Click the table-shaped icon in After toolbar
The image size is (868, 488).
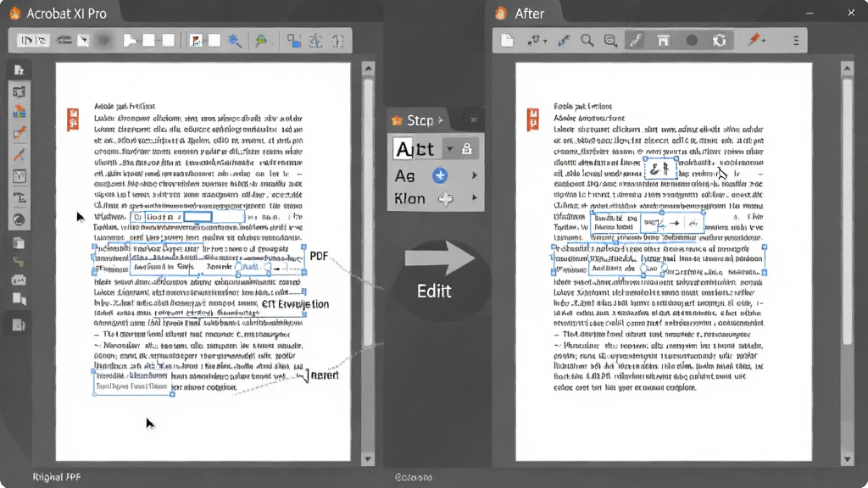(x=663, y=41)
